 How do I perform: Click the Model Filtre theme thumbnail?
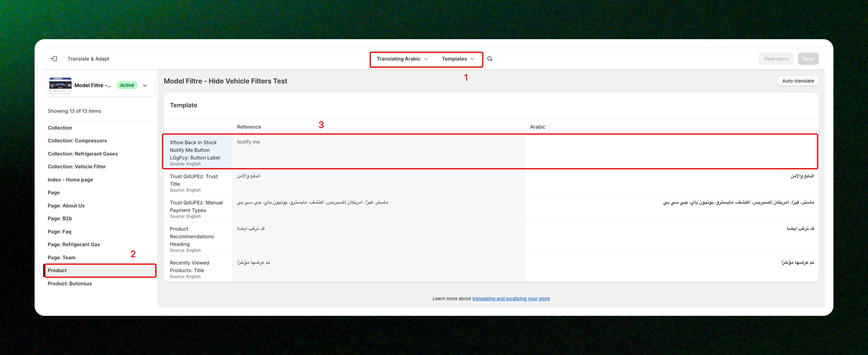[x=60, y=85]
